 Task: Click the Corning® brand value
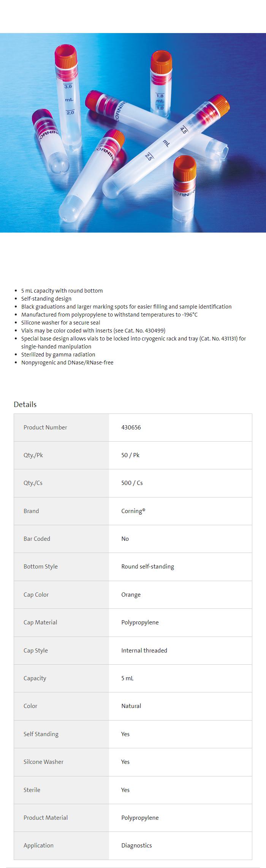133,511
